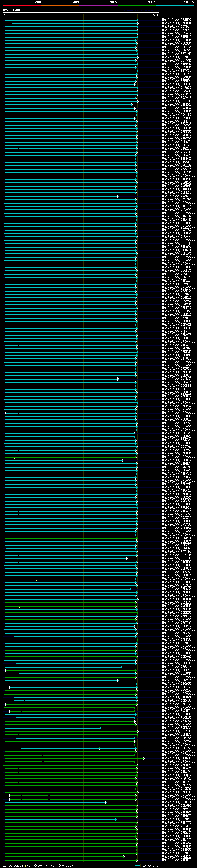Click the short alignment bar for UniRef100_A9PDK2
The image size is (197, 868).
point(64,460)
